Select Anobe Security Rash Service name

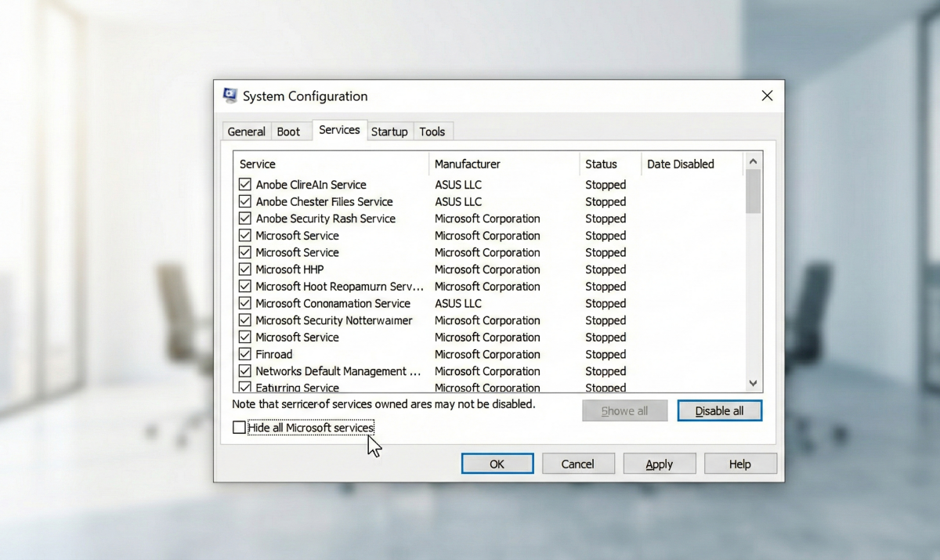[x=325, y=219]
